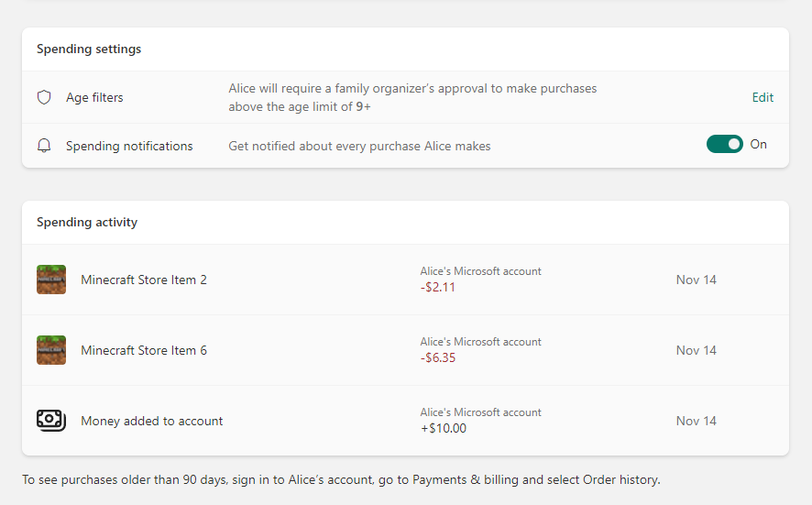812x505 pixels.
Task: Click the Age filters shield icon
Action: pos(44,97)
